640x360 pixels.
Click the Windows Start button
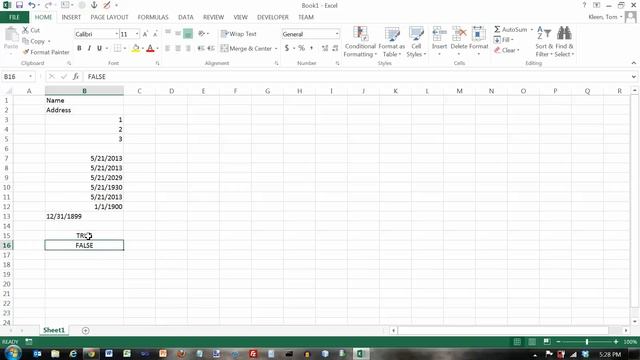pos(13,353)
